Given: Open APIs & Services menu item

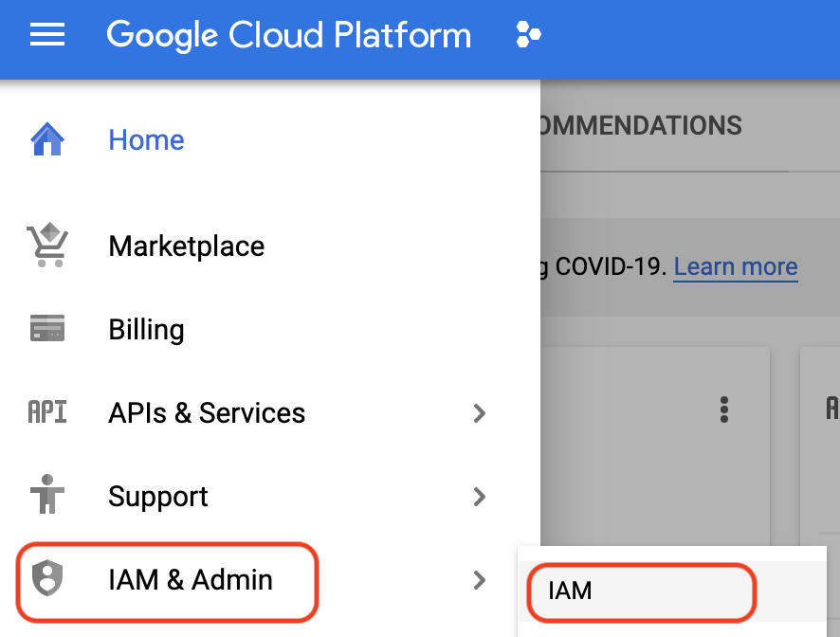Looking at the screenshot, I should pyautogui.click(x=207, y=413).
